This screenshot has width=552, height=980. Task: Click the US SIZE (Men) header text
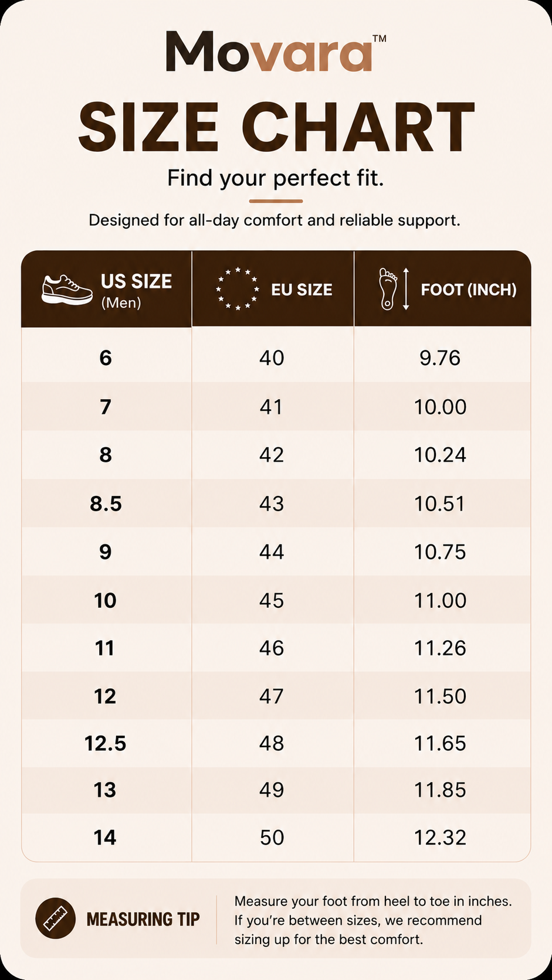point(136,290)
